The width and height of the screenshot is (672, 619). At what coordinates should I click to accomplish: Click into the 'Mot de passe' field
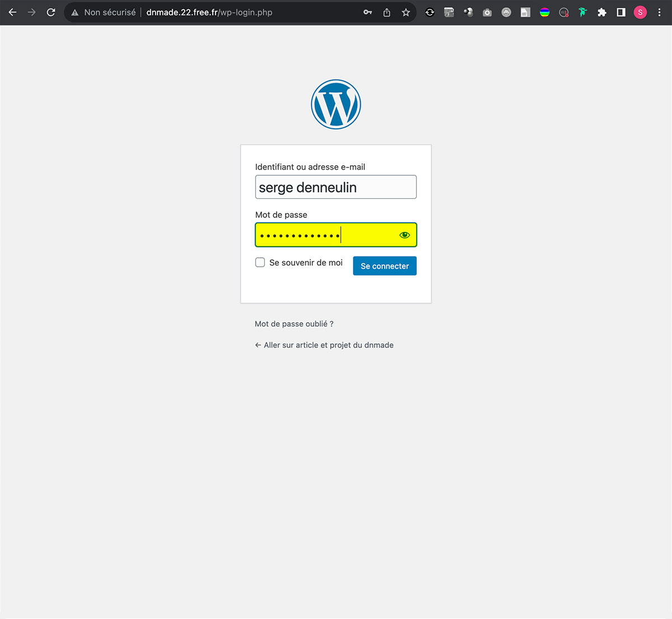pos(325,235)
